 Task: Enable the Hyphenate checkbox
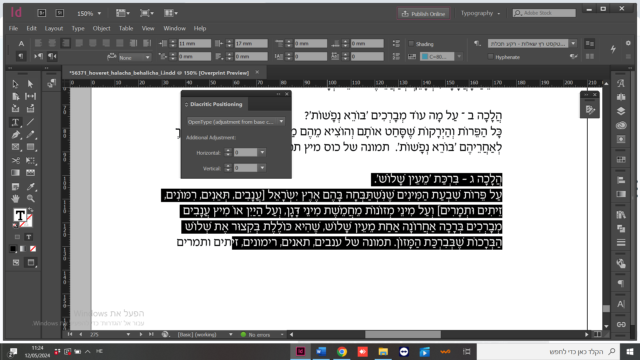(x=491, y=57)
